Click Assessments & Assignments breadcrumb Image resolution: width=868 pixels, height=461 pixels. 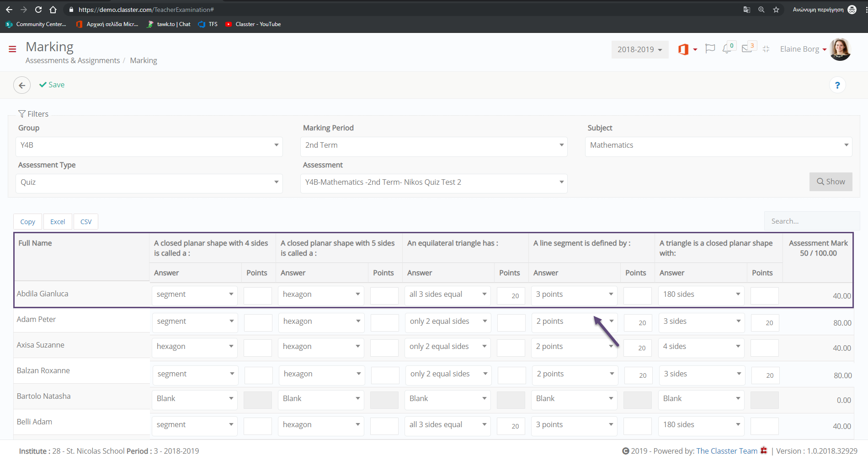(x=73, y=60)
